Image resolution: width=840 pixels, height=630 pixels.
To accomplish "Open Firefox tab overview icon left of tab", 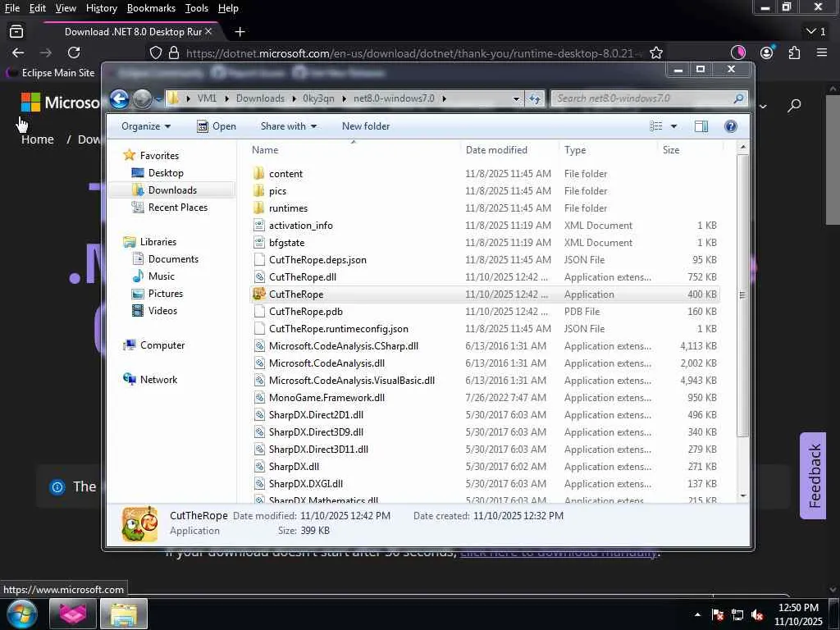I will (x=16, y=32).
